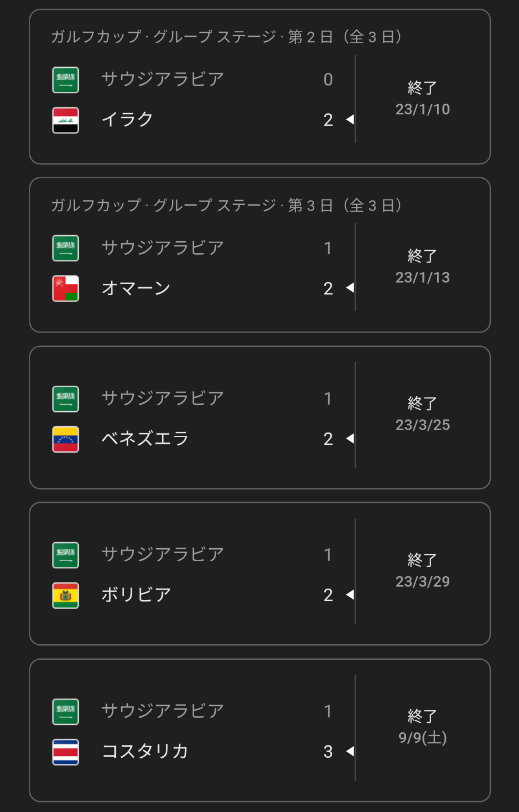Tap the Costa Rica flag icon
The image size is (519, 812).
pyautogui.click(x=65, y=752)
